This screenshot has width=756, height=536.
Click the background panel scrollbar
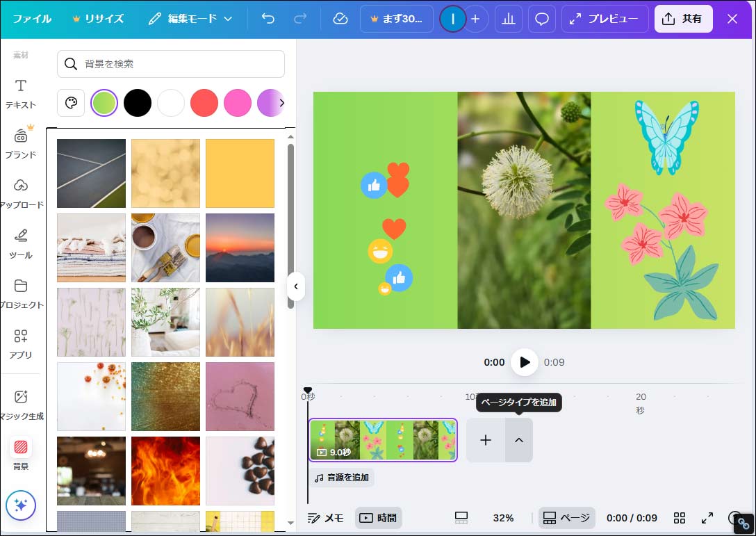click(290, 226)
